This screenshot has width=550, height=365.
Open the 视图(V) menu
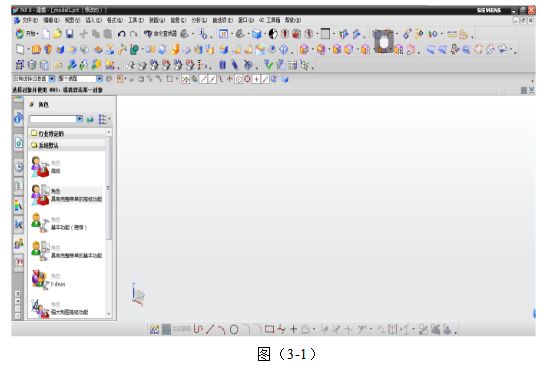click(x=72, y=20)
